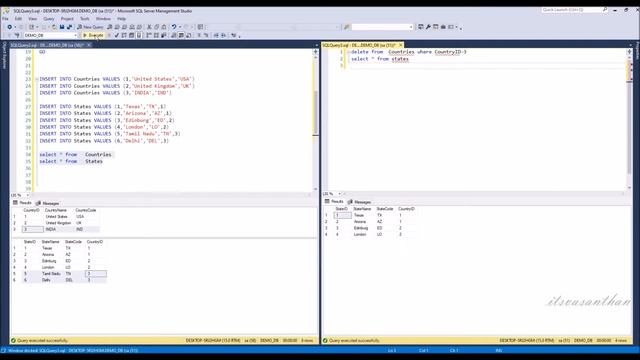
Task: Close the right yellow SQLQuery tab
Action: (401, 45)
